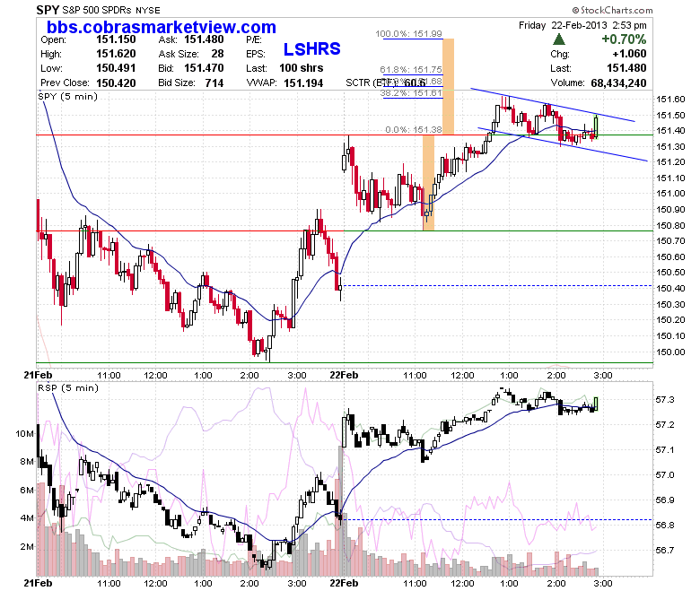The height and width of the screenshot is (591, 700).
Task: Click the SPY ticker symbol title
Action: tap(48, 10)
